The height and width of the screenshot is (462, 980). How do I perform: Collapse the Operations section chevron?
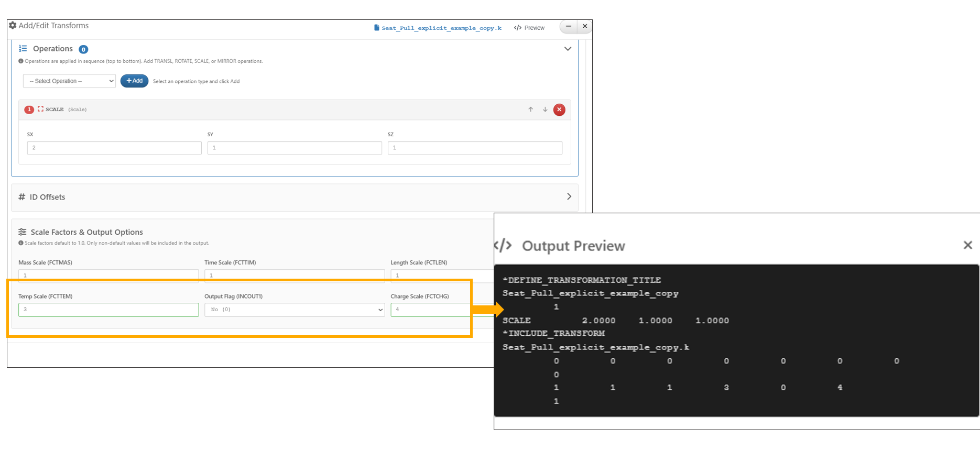(x=568, y=49)
